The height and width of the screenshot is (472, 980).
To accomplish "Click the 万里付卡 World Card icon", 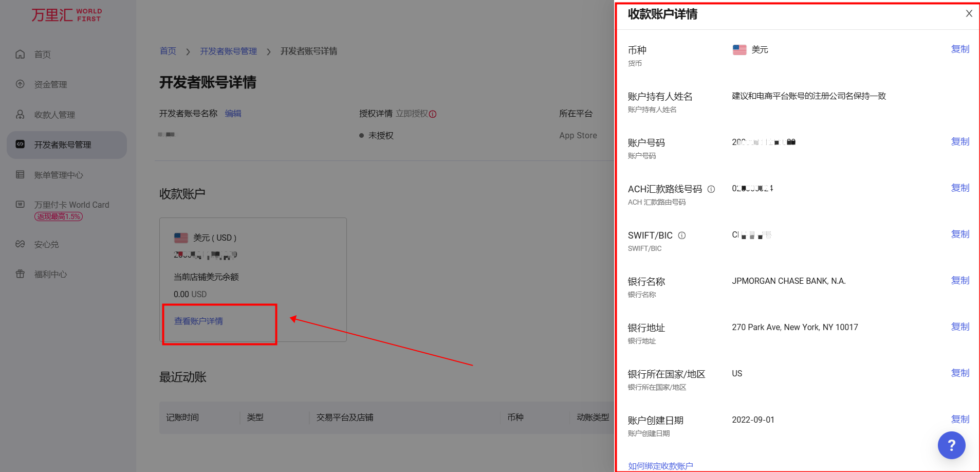I will click(x=20, y=204).
